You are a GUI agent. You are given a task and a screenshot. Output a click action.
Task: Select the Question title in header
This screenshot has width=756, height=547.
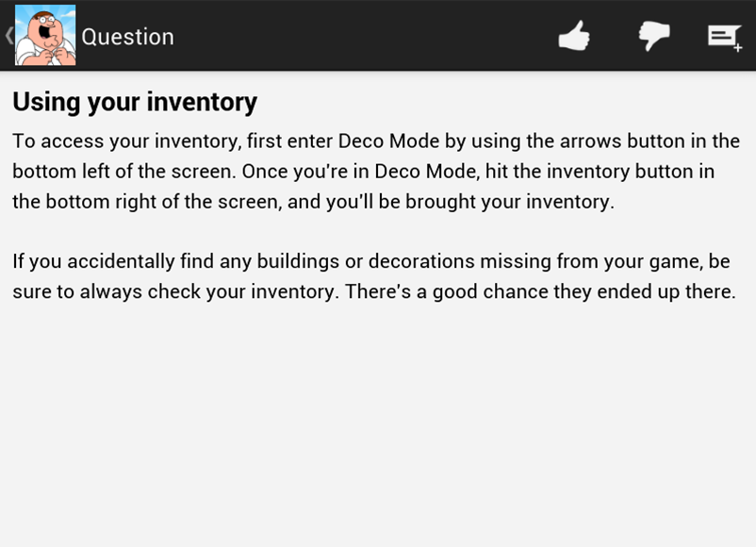click(127, 37)
